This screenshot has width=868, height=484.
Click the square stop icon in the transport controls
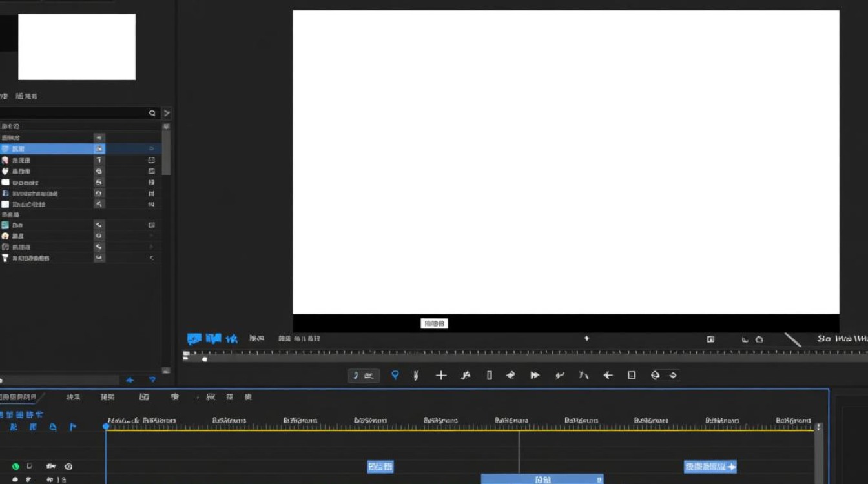click(x=632, y=375)
